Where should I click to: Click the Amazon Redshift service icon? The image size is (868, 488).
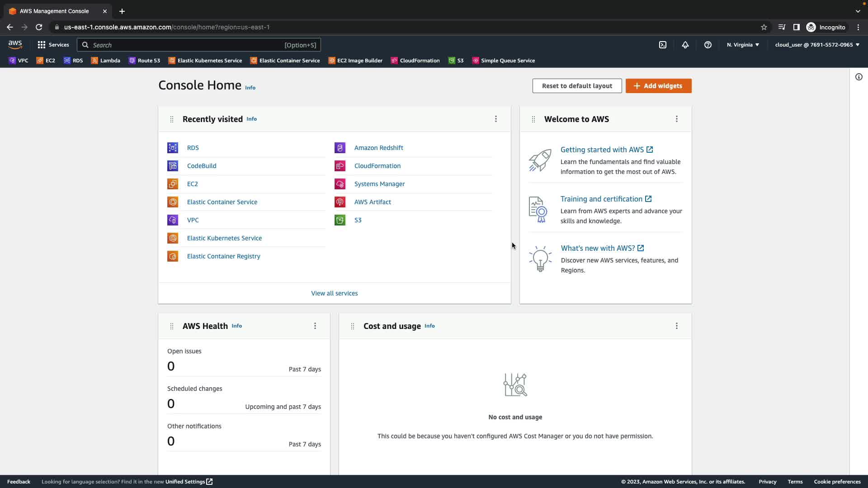[340, 148]
